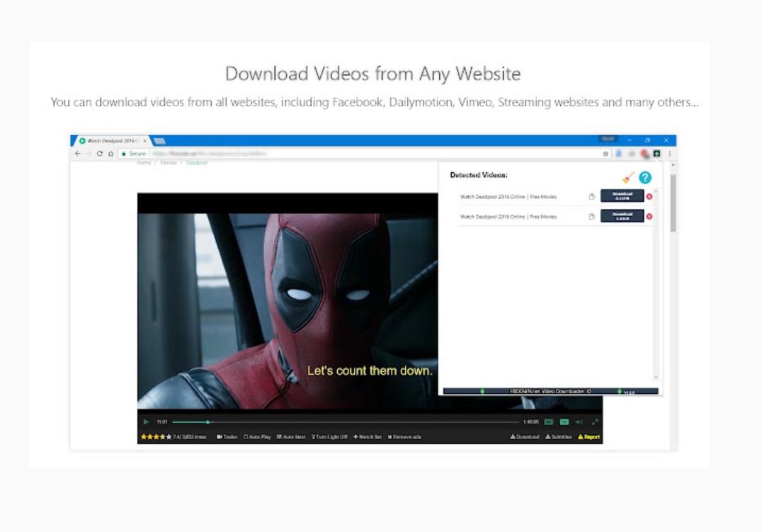762x532 pixels.
Task: Open the Subtitles option
Action: 558,436
